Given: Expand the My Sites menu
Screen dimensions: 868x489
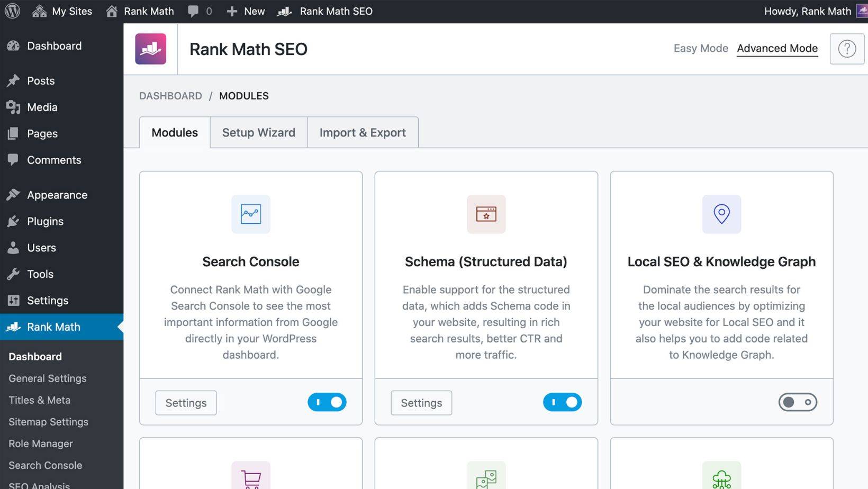Looking at the screenshot, I should pyautogui.click(x=61, y=11).
